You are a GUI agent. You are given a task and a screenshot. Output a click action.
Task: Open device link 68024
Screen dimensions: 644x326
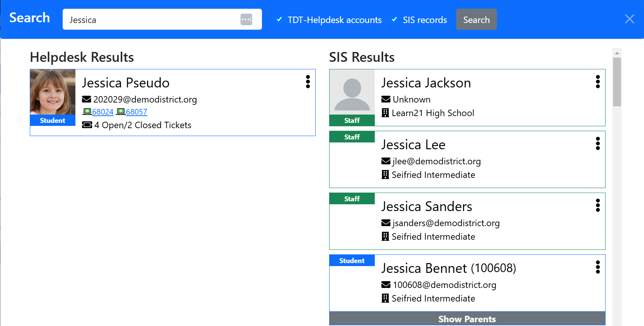pos(103,112)
